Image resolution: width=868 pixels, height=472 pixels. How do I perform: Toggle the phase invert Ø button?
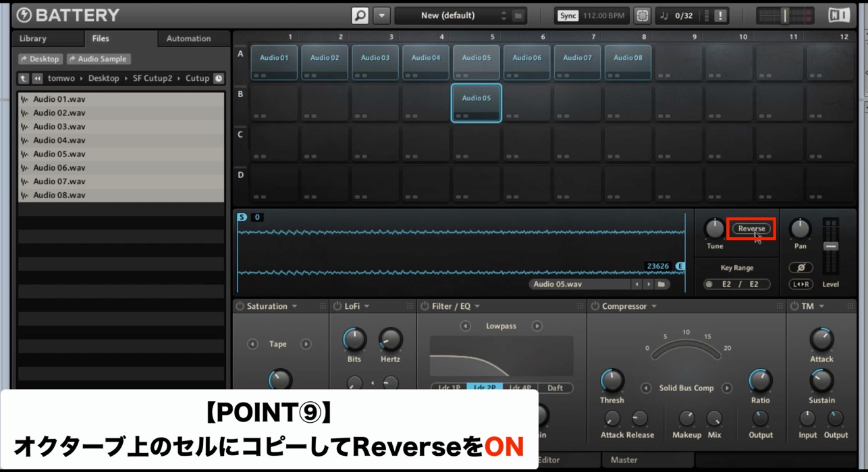pos(801,268)
